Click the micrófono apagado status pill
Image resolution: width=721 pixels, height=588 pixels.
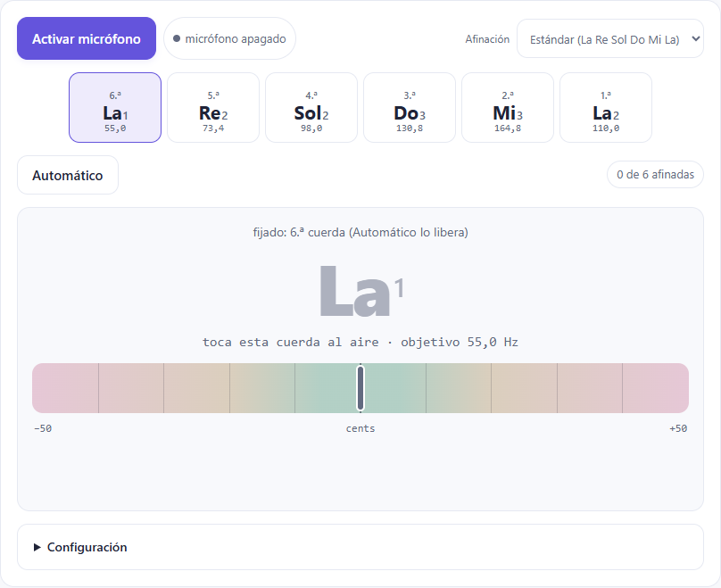pos(229,38)
